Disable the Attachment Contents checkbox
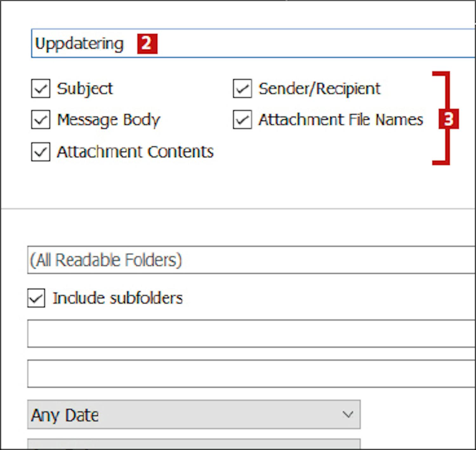 (x=41, y=152)
